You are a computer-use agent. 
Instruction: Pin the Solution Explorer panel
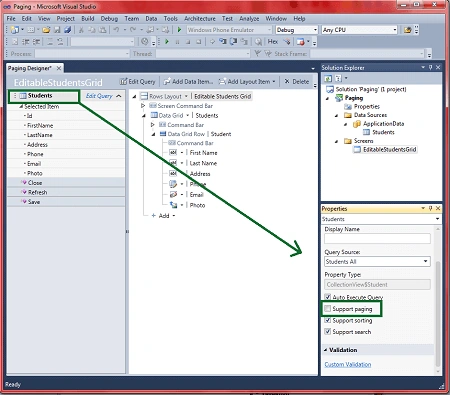point(430,67)
